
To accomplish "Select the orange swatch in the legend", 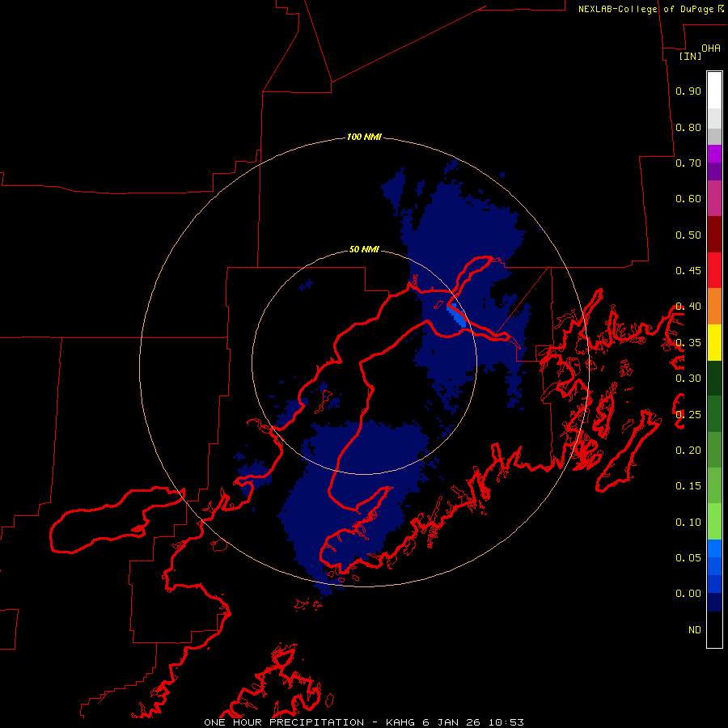I will click(714, 307).
